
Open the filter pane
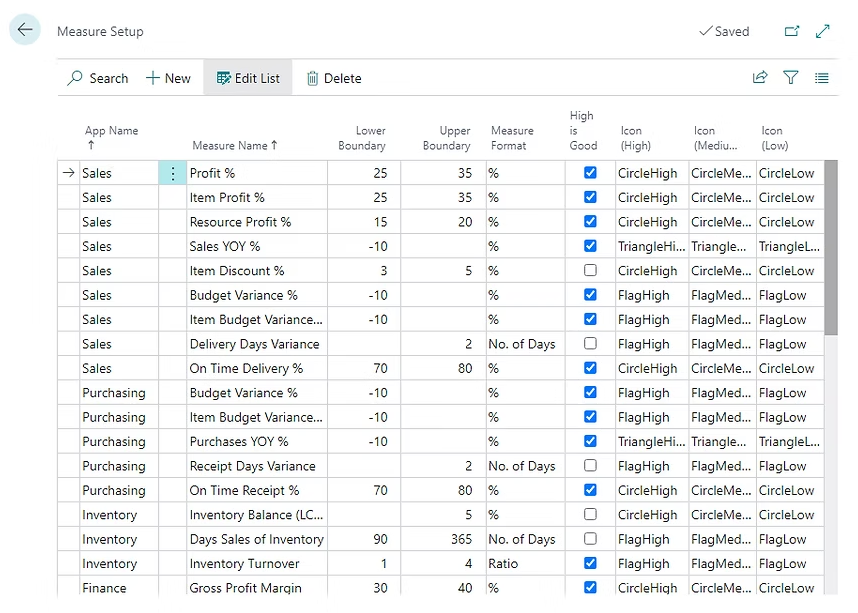click(791, 78)
